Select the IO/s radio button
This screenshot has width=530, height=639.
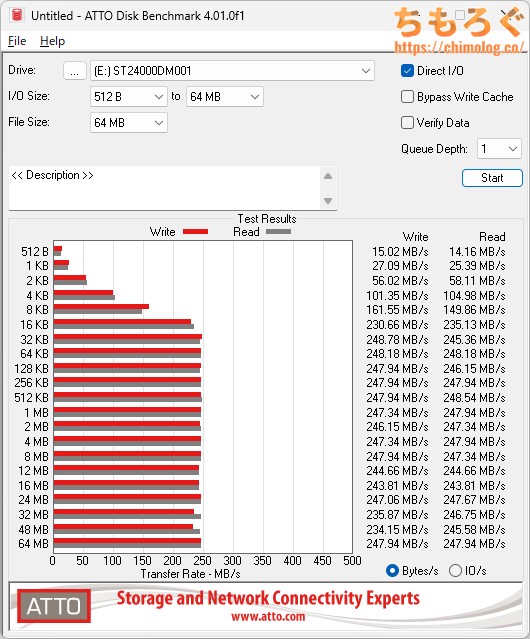(x=455, y=571)
